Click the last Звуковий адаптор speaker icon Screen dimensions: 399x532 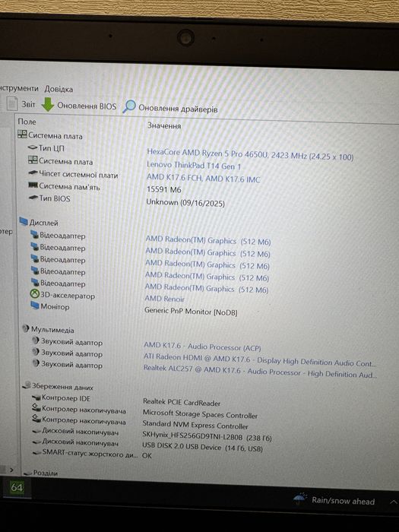(x=36, y=363)
